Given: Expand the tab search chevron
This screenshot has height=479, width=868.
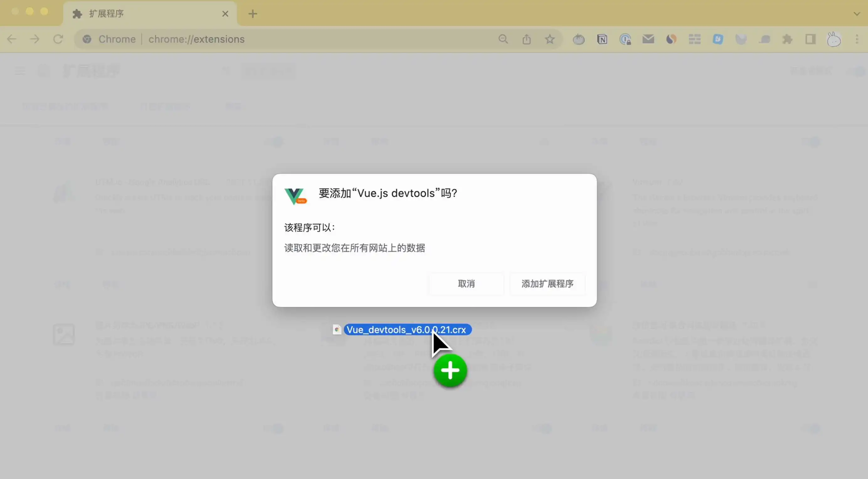Looking at the screenshot, I should tap(857, 14).
